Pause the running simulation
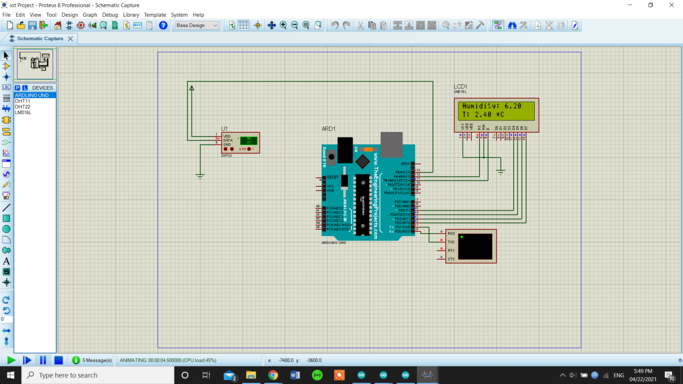 [43, 360]
